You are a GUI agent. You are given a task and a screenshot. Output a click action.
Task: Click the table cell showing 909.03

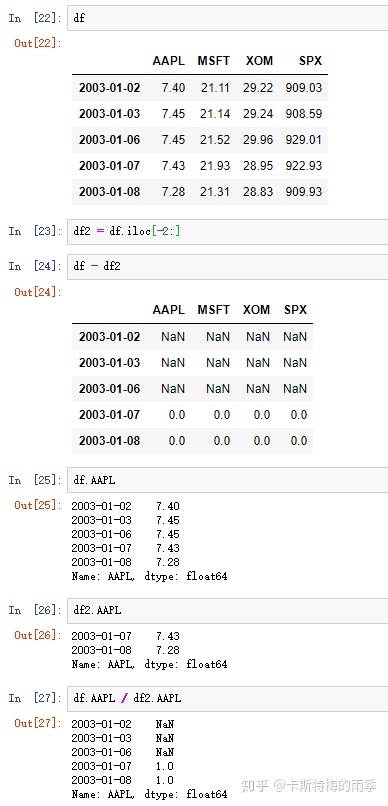click(x=304, y=88)
